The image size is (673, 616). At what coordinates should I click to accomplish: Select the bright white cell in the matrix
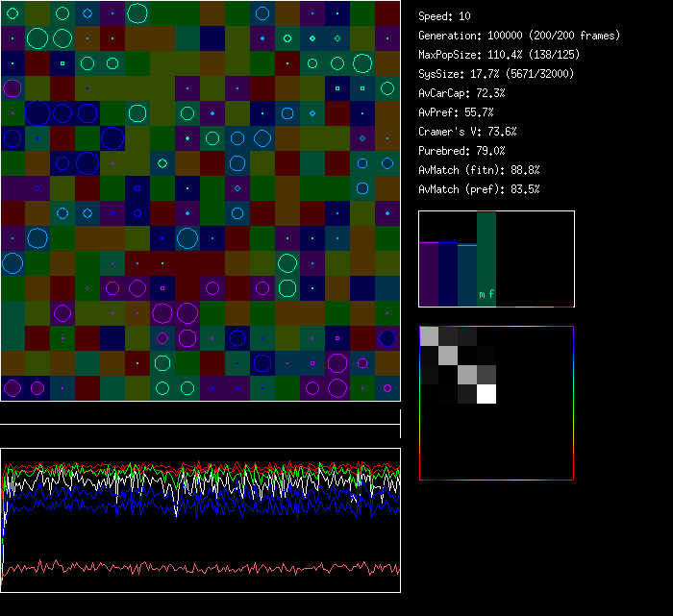(x=486, y=393)
